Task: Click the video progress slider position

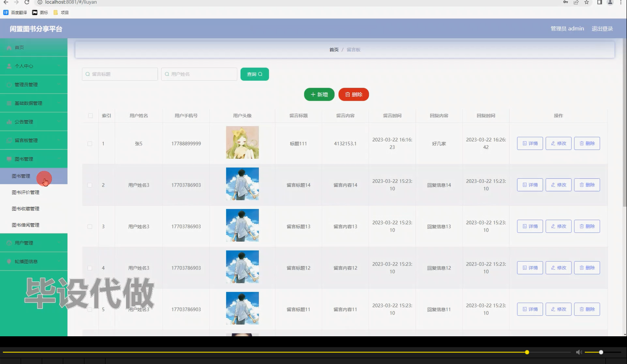Action: point(526,352)
